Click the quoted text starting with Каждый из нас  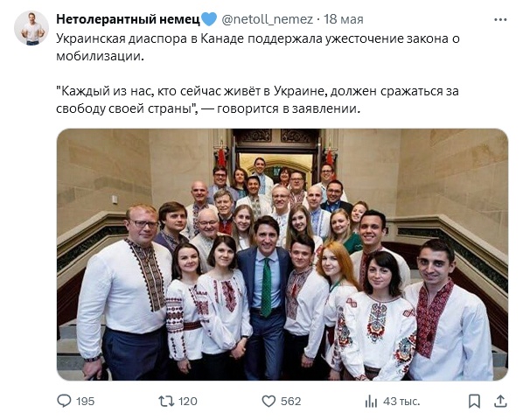click(257, 100)
